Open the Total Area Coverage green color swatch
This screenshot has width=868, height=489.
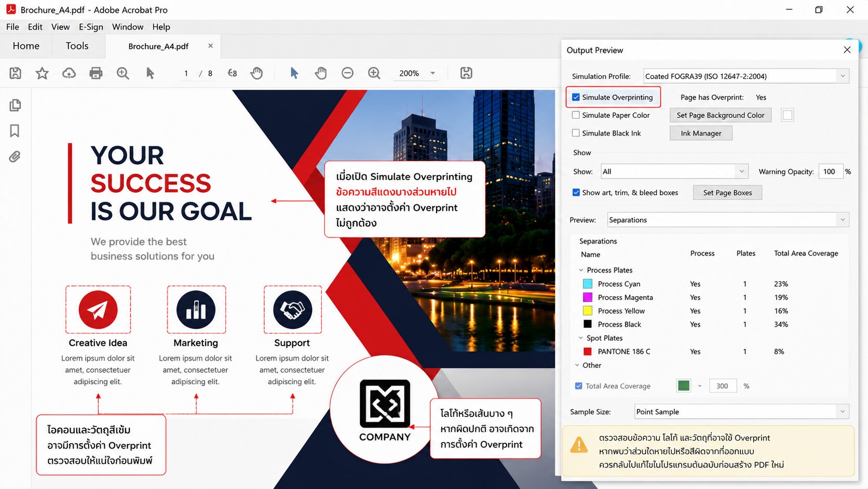click(684, 386)
